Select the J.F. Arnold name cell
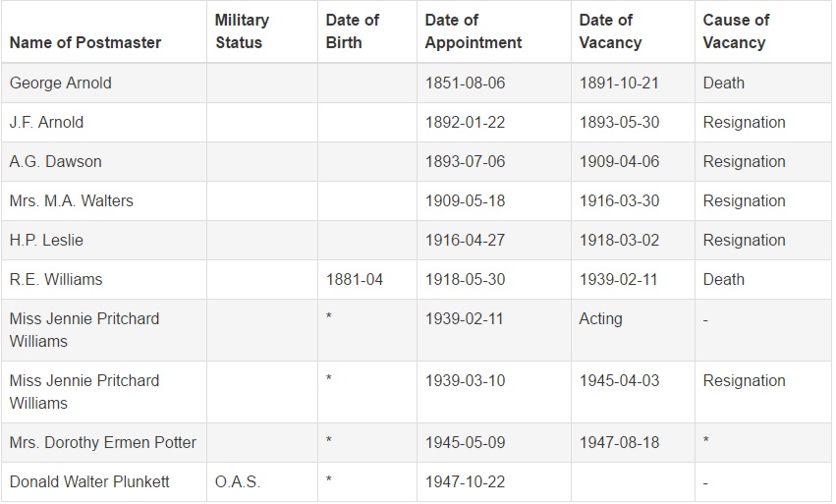Screen dimensions: 836x504 pyautogui.click(x=46, y=122)
